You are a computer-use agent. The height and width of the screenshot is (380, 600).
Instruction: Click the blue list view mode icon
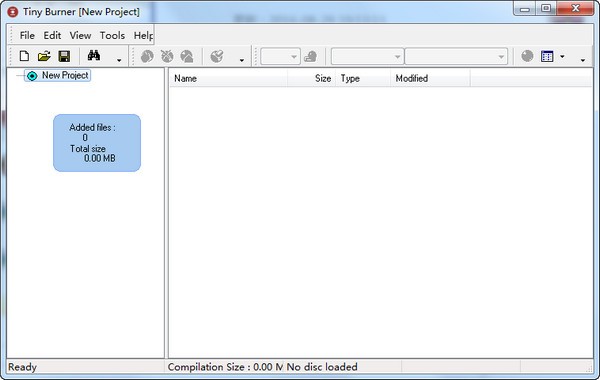click(x=547, y=56)
